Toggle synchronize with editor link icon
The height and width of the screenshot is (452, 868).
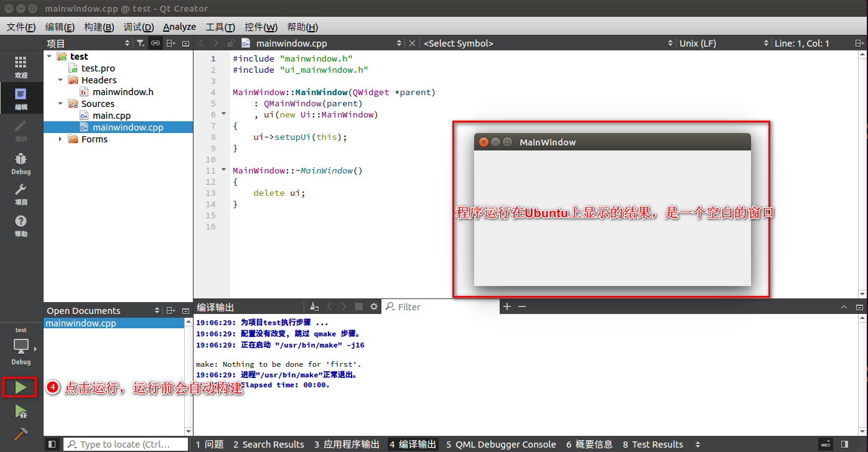click(155, 43)
